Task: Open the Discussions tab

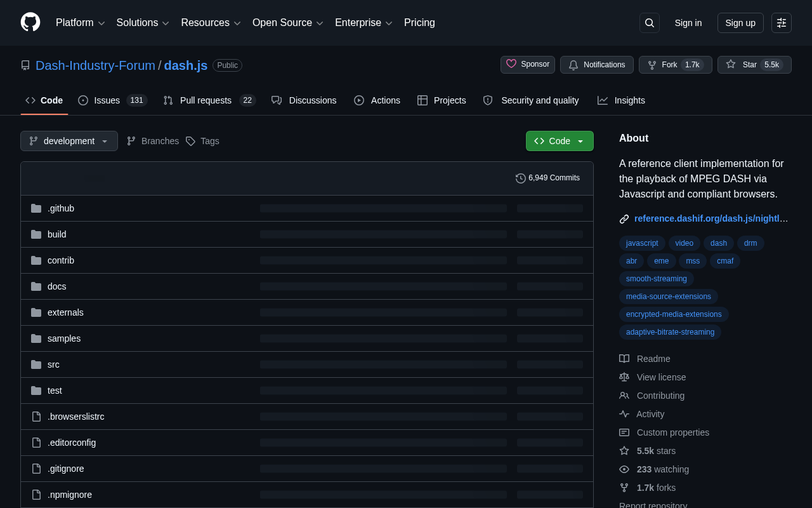Action: (304, 100)
